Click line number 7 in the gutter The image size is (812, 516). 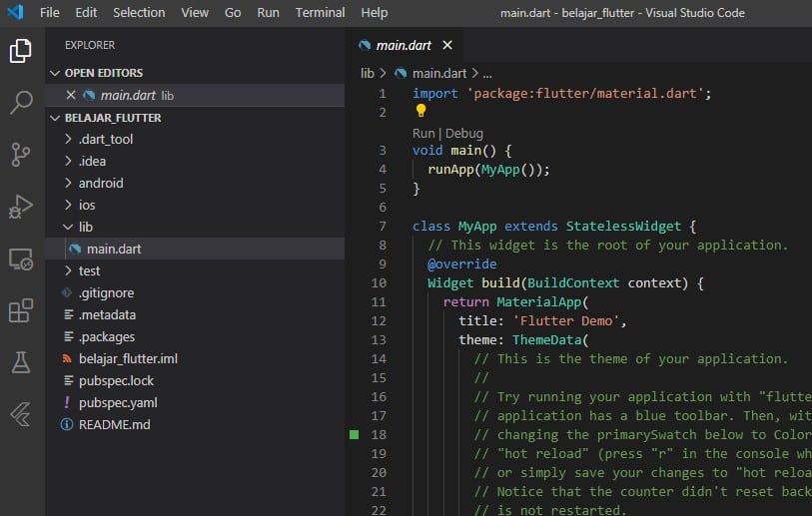tap(383, 227)
